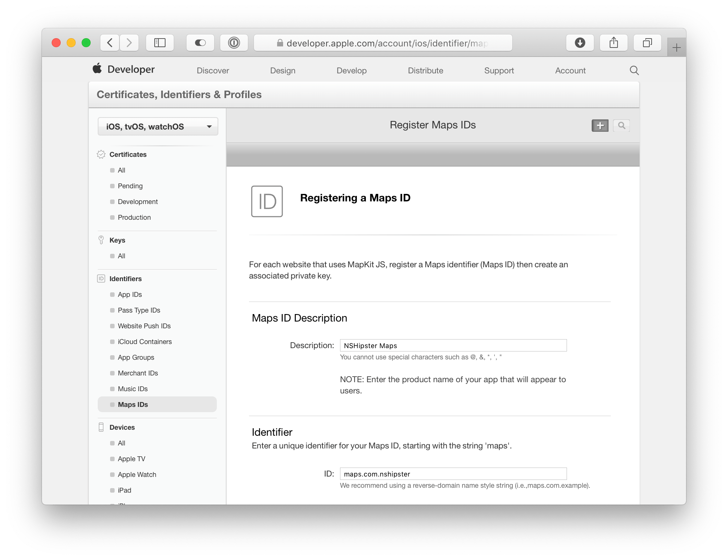
Task: Click the magnifying glass search icon in navigation bar
Action: click(634, 70)
